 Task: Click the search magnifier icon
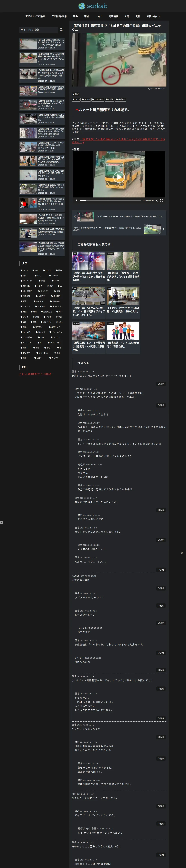point(61,30)
